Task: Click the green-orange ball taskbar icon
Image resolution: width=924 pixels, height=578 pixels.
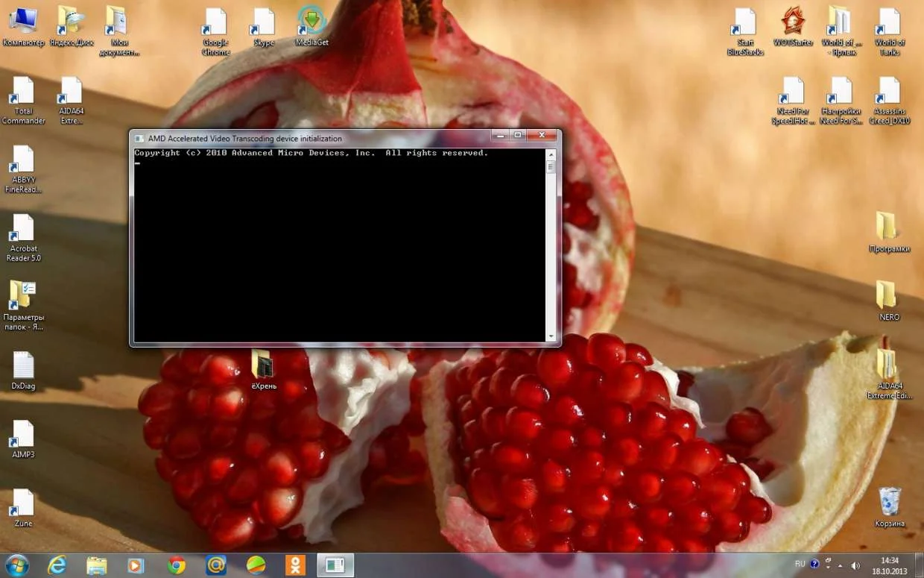Action: click(256, 565)
